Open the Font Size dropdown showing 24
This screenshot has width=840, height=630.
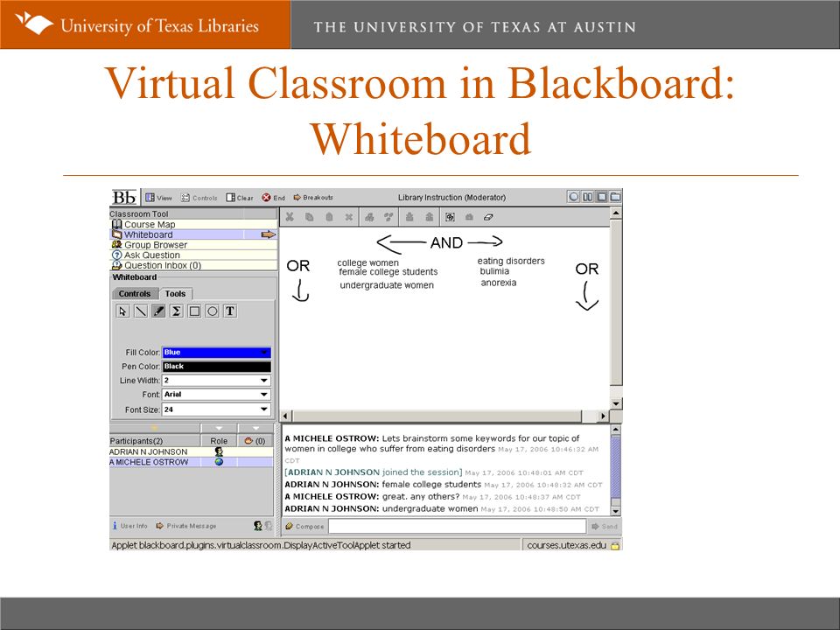pyautogui.click(x=216, y=409)
